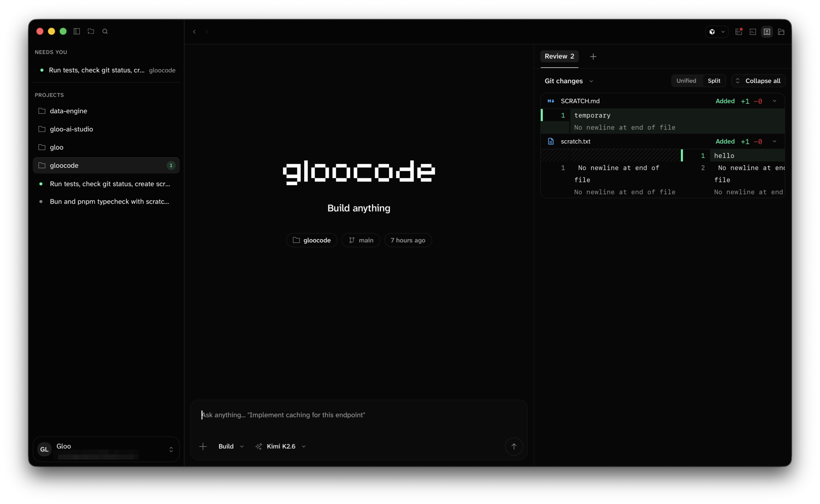Open the file explorer folder icon in toolbar
The height and width of the screenshot is (504, 820).
(781, 32)
